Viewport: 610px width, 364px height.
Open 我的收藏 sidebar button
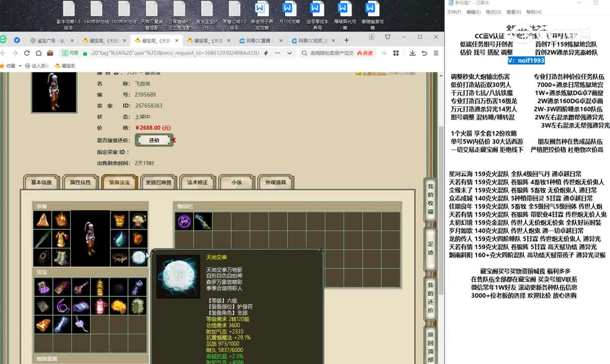(430, 199)
